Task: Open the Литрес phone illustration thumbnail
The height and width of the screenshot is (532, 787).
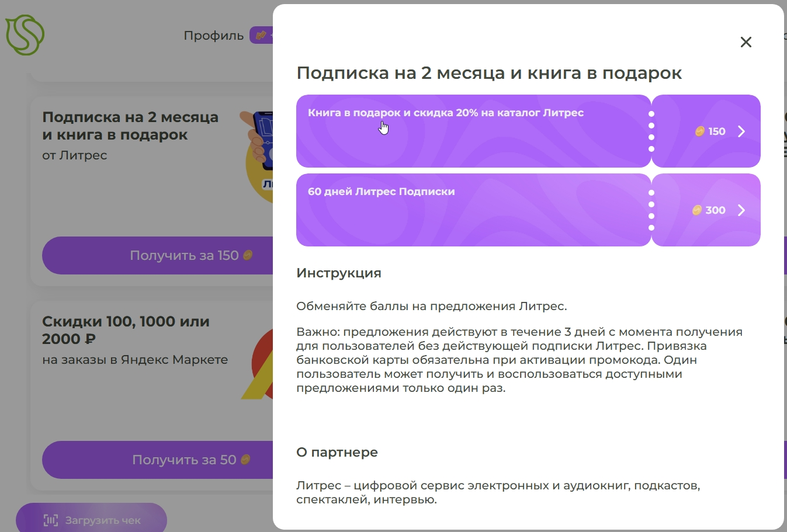Action: pos(257,157)
